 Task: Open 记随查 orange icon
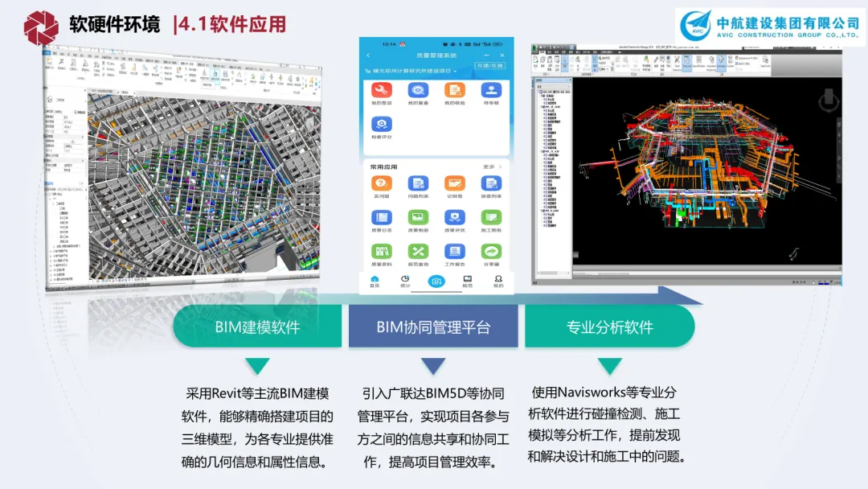point(454,183)
